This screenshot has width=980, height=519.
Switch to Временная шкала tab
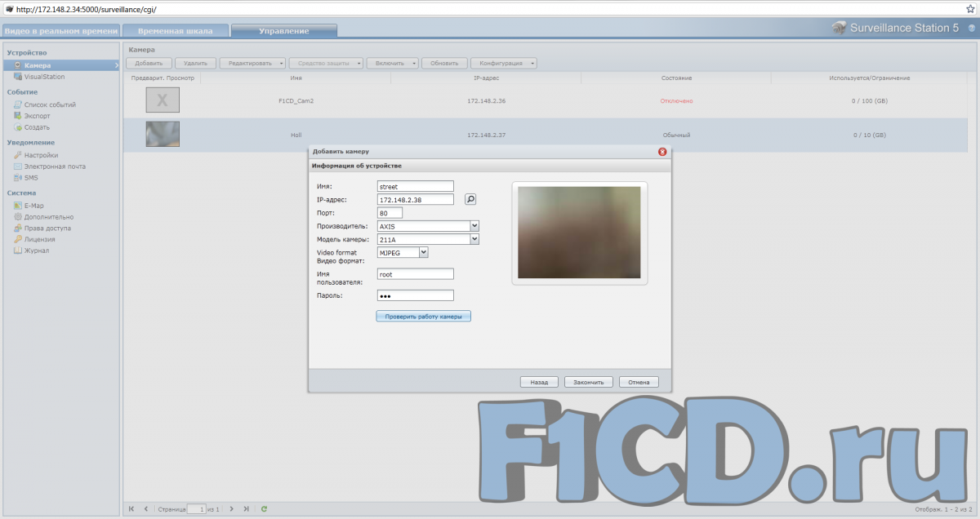click(176, 31)
